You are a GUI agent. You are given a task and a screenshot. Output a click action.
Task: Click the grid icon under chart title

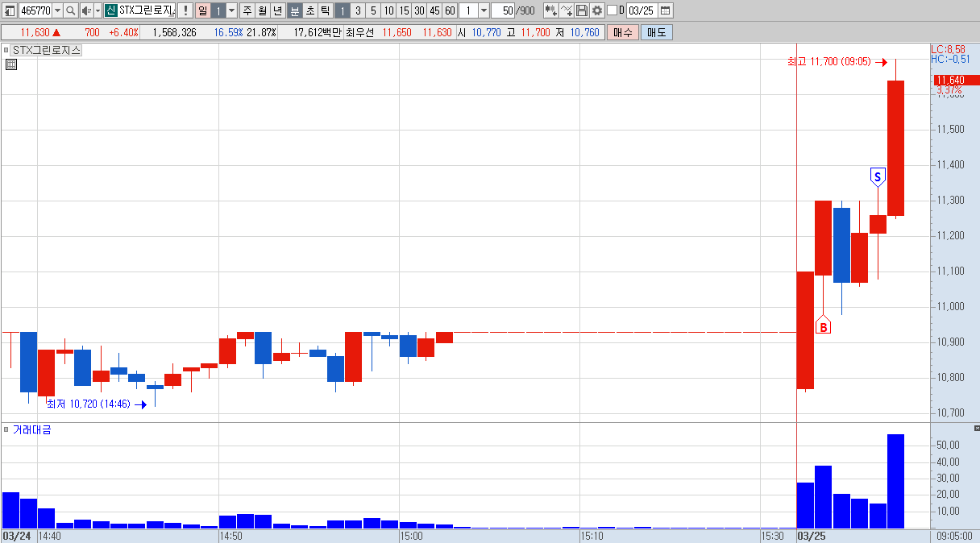pyautogui.click(x=11, y=65)
